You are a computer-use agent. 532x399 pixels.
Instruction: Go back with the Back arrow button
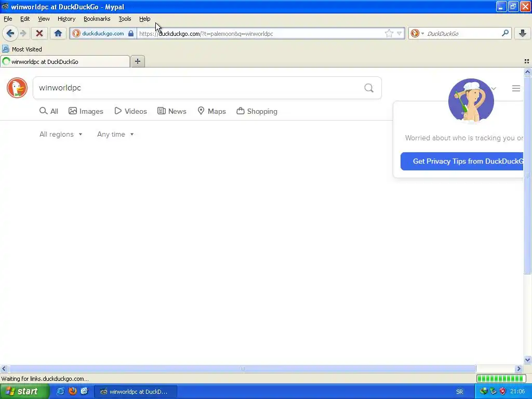(x=10, y=33)
